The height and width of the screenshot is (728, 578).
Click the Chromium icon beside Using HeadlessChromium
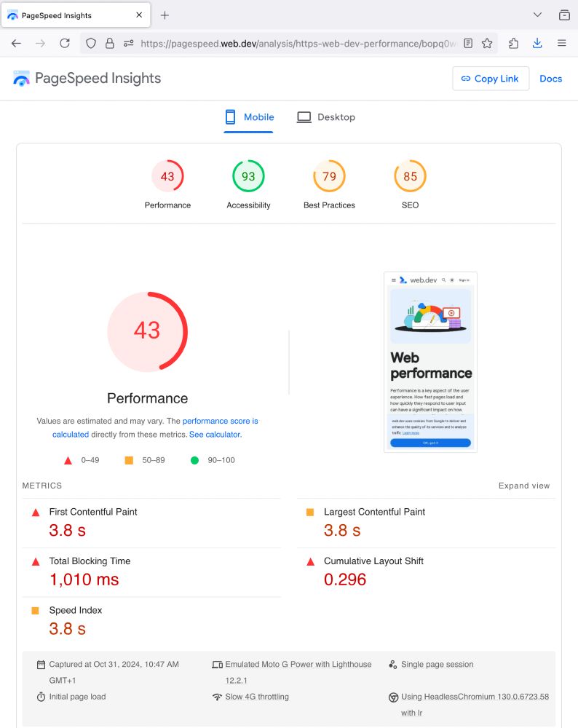(393, 697)
